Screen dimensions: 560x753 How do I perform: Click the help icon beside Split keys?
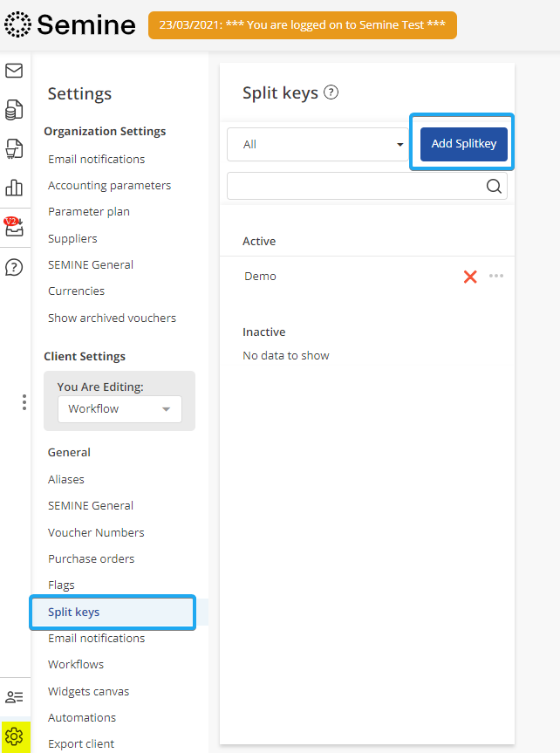click(x=331, y=92)
